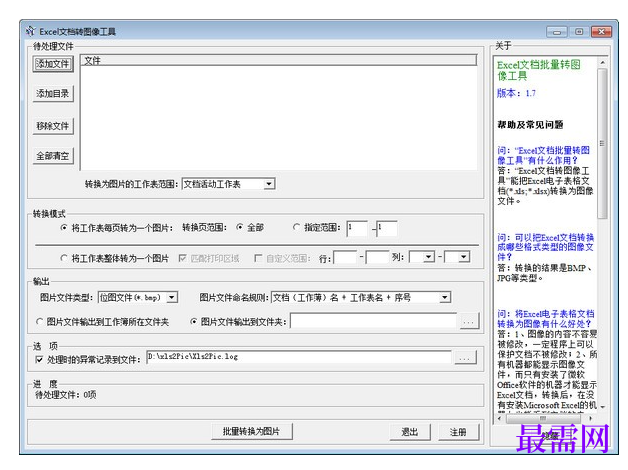
Task: Click the About panel scroll up arrow
Action: pos(602,62)
